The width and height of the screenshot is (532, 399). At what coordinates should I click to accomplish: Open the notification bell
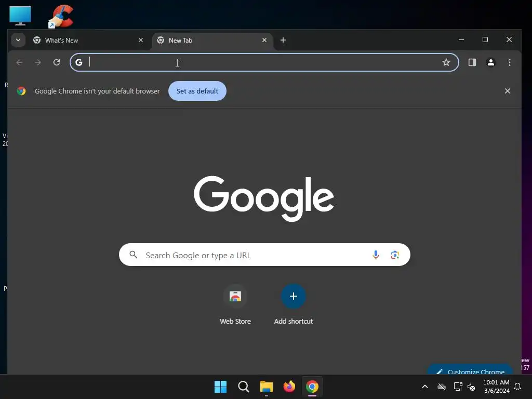(518, 387)
